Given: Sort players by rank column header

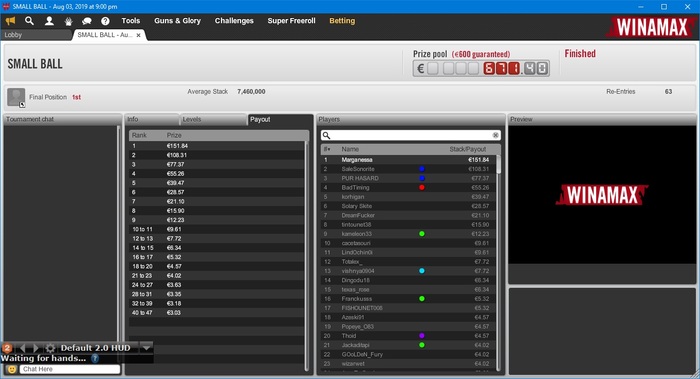Looking at the screenshot, I should [327, 149].
